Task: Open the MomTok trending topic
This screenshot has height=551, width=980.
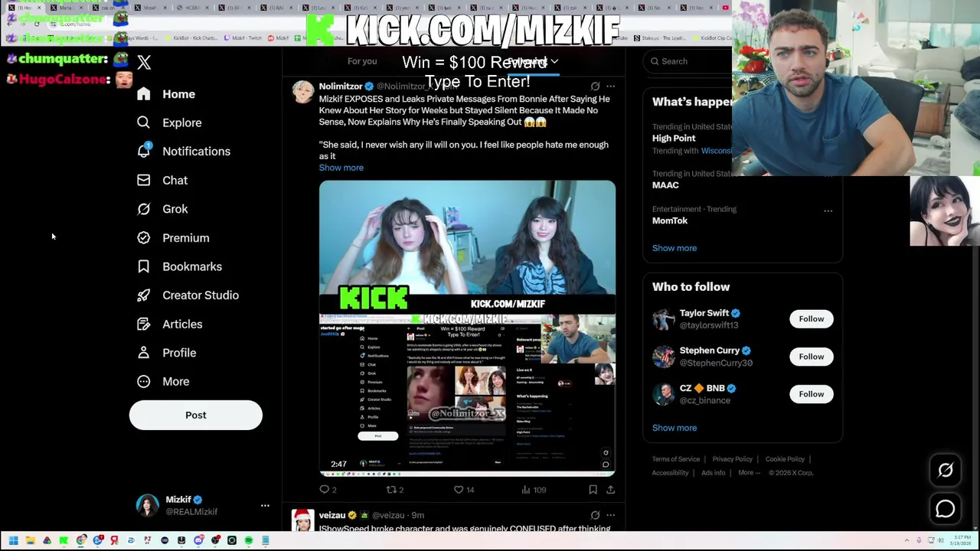Action: click(670, 220)
